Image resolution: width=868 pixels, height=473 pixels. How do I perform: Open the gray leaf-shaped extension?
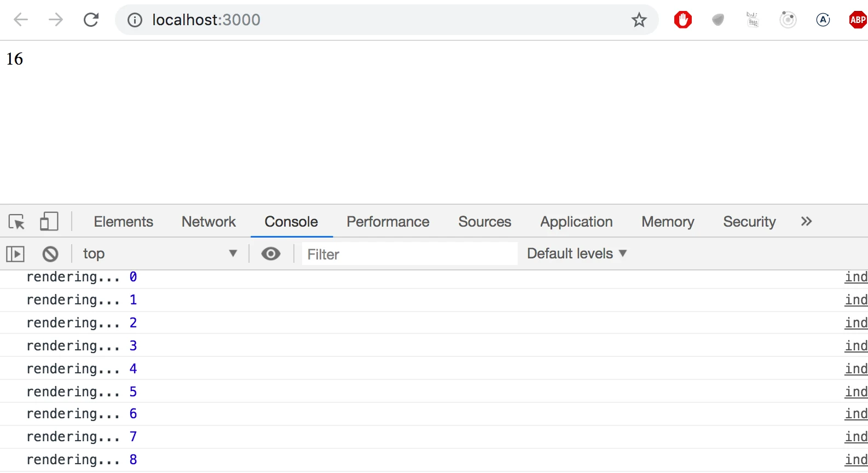[718, 20]
